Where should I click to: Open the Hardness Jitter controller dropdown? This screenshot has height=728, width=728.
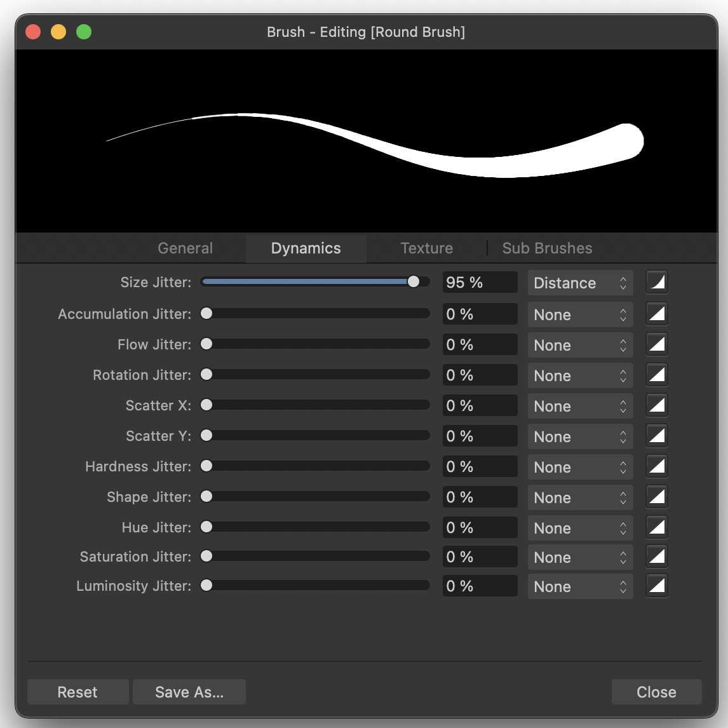pyautogui.click(x=581, y=467)
